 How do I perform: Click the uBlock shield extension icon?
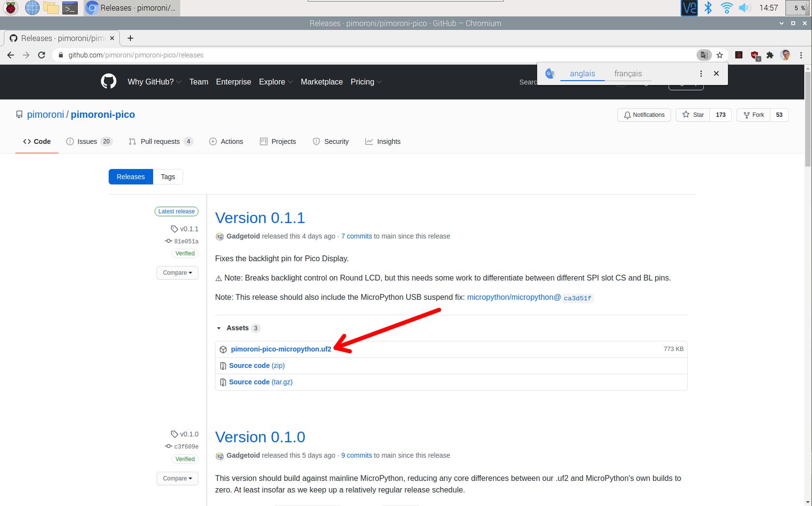(755, 56)
